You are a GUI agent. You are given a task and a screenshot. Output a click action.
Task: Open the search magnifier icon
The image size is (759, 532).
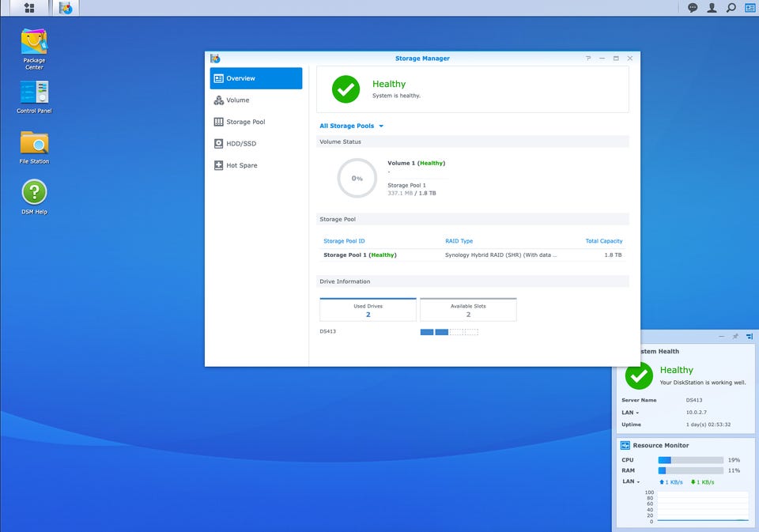(x=731, y=8)
